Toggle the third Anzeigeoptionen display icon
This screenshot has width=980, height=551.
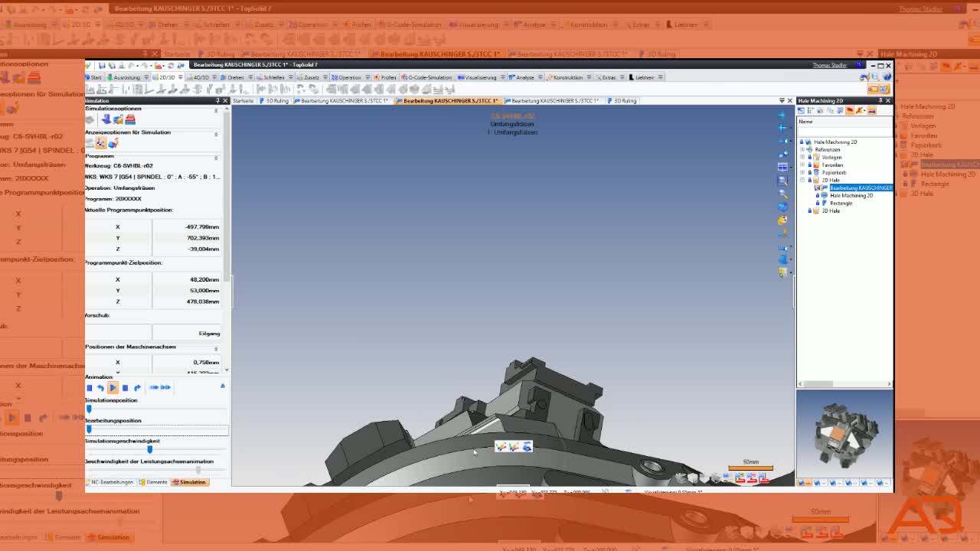113,143
